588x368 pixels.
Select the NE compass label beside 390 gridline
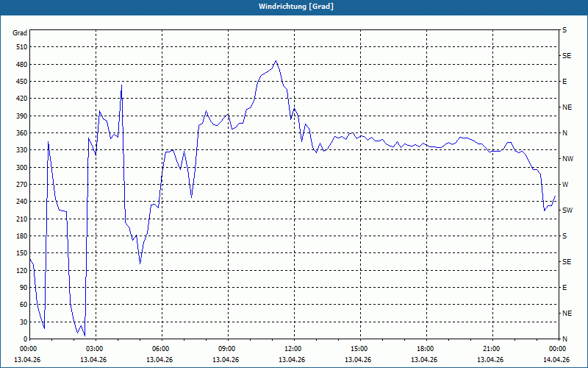(567, 107)
